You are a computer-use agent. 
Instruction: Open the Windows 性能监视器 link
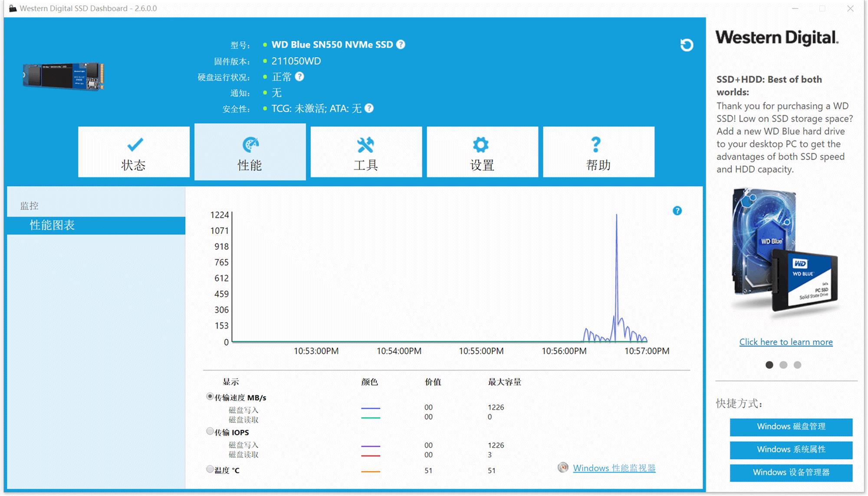(x=614, y=468)
